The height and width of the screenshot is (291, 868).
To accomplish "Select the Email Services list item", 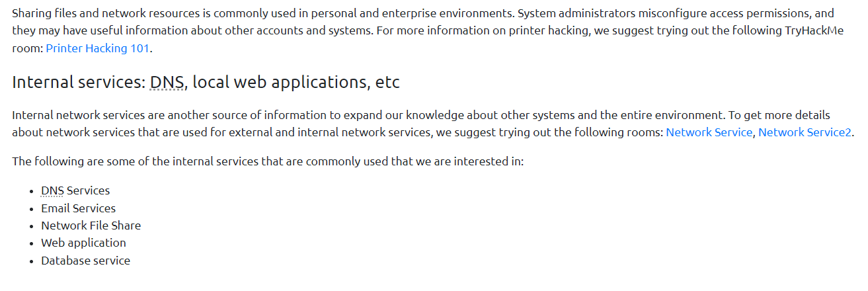I will (78, 208).
